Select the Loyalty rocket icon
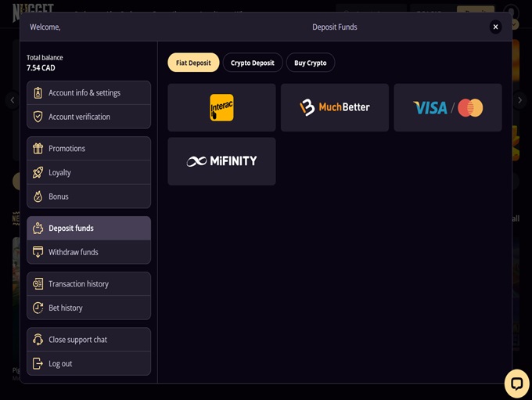Viewport: 532px width, 400px height. 38,172
